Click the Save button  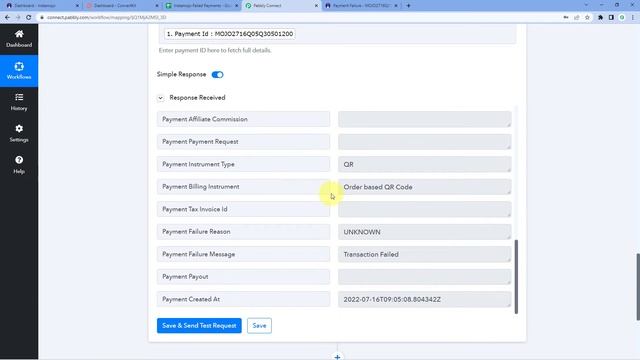click(259, 326)
